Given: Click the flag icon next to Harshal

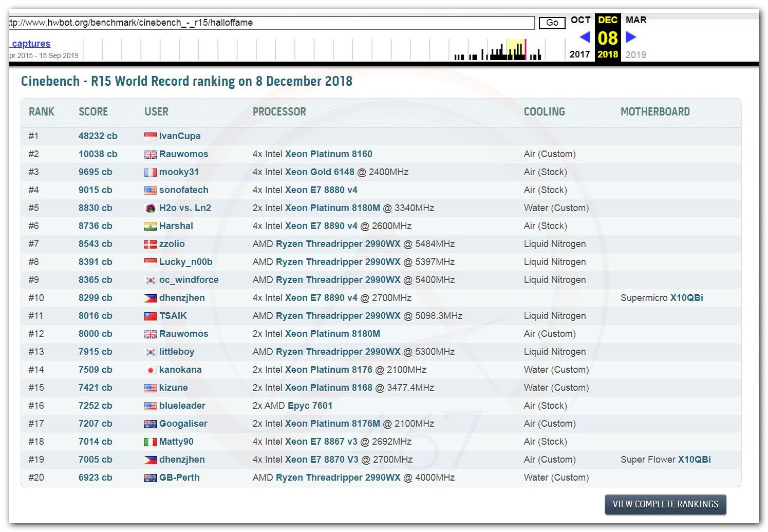Looking at the screenshot, I should coord(150,226).
